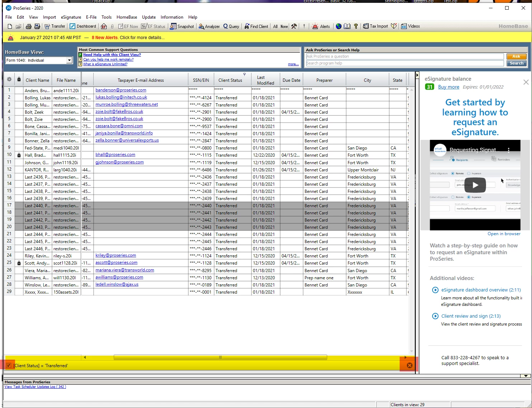Click the horizontal scrollbar right arrow

point(405,357)
